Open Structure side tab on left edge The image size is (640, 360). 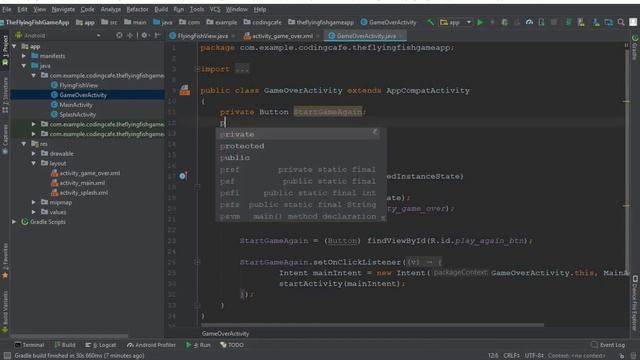[x=5, y=96]
